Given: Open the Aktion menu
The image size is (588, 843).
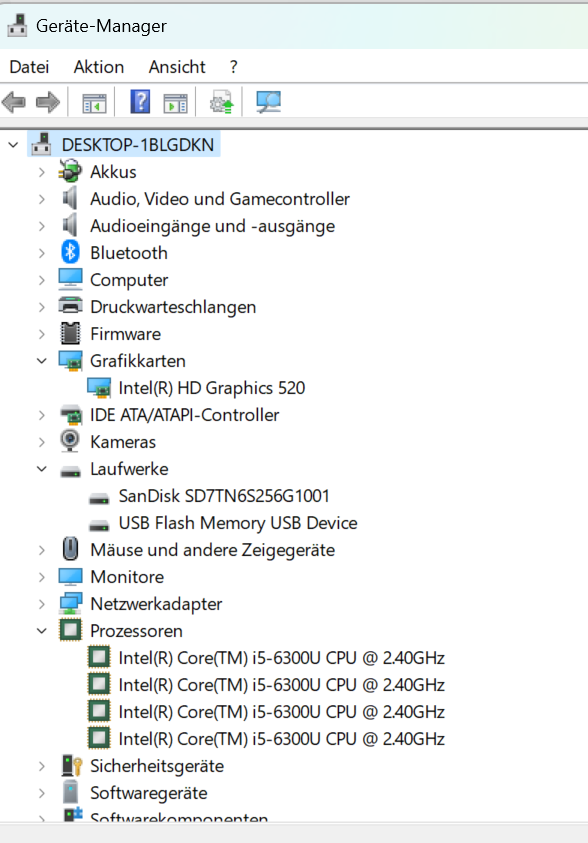Looking at the screenshot, I should (99, 67).
